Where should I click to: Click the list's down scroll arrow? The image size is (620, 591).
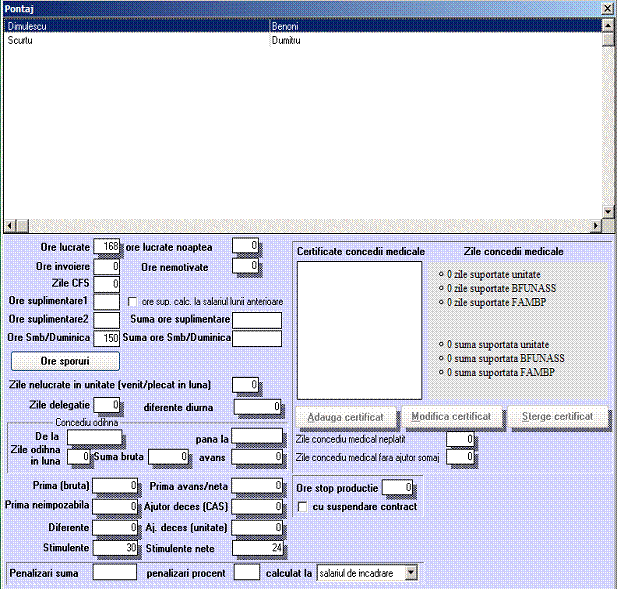point(607,211)
